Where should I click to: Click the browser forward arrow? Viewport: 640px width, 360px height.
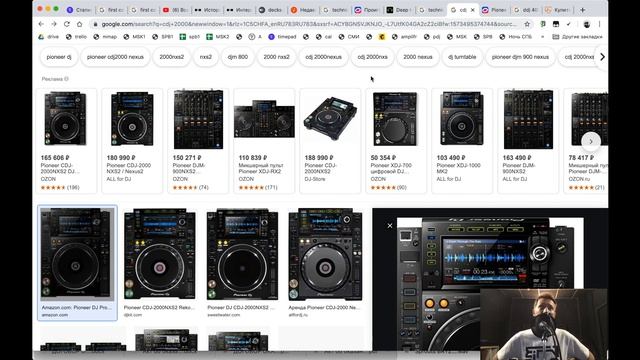(x=54, y=24)
